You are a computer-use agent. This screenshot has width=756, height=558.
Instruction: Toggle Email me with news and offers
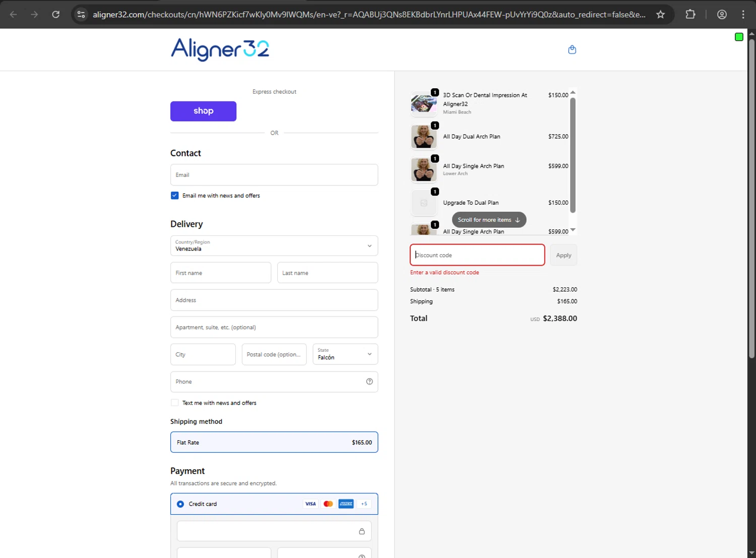pos(174,196)
